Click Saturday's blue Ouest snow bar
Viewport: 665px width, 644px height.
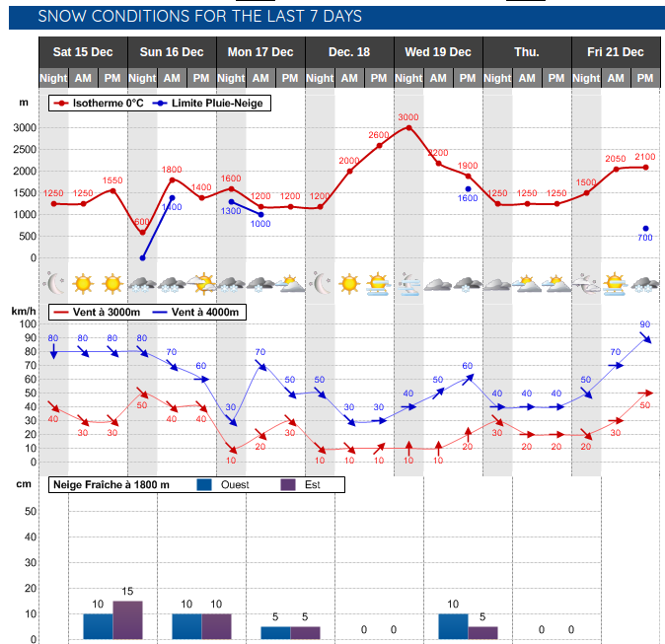(x=98, y=626)
